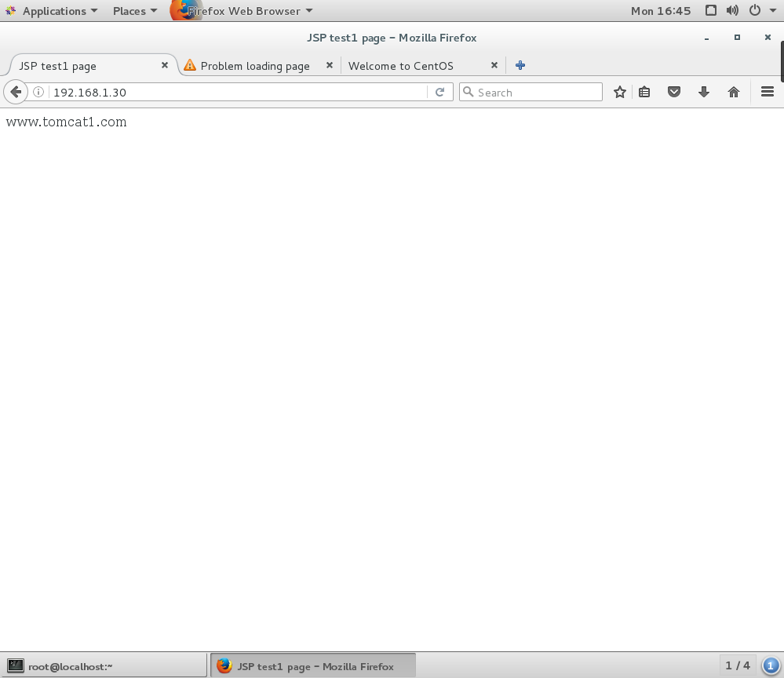Show your bookmarks list icon

pyautogui.click(x=644, y=92)
